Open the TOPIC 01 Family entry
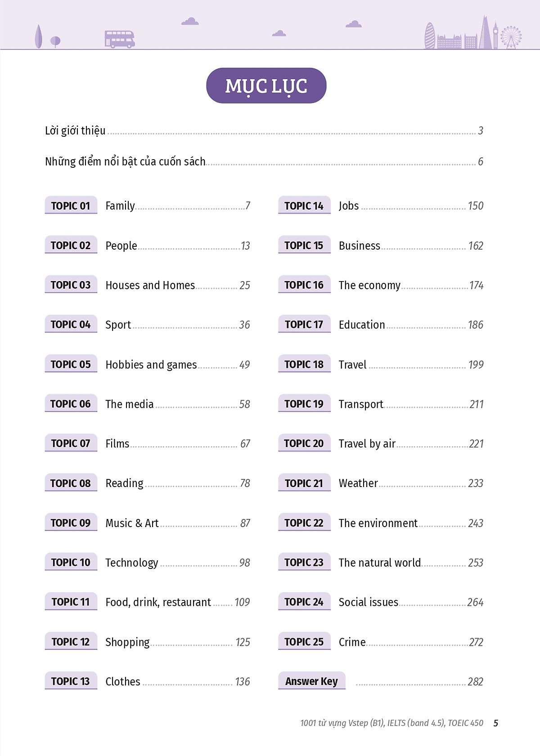540x756 pixels. click(148, 206)
